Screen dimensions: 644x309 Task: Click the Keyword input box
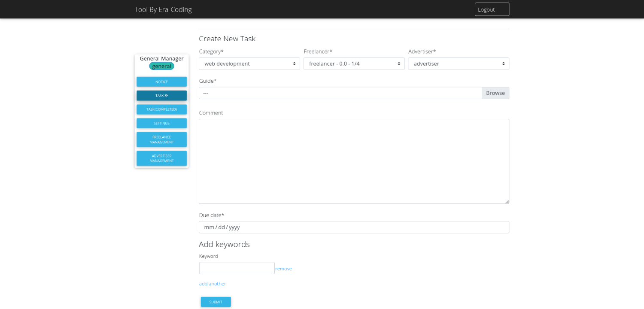tap(237, 268)
